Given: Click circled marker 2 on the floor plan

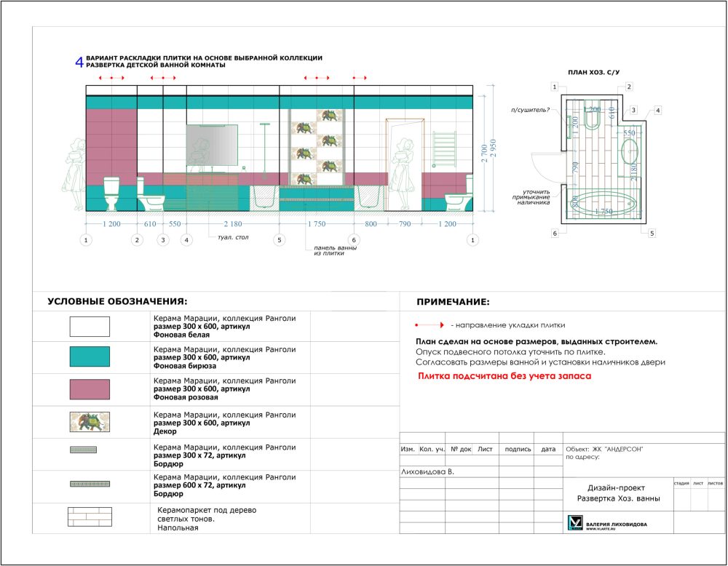Looking at the screenshot, I should [629, 87].
